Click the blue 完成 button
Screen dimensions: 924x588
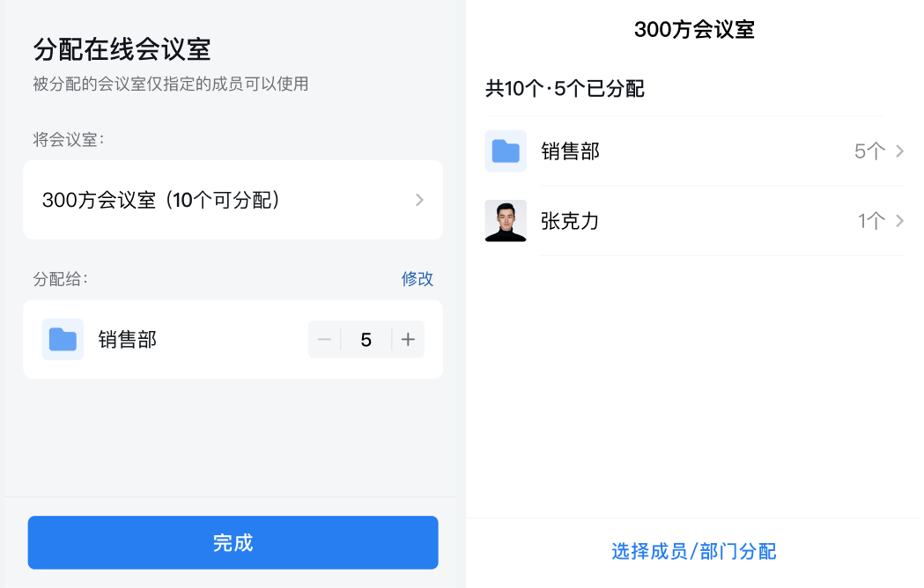(233, 542)
